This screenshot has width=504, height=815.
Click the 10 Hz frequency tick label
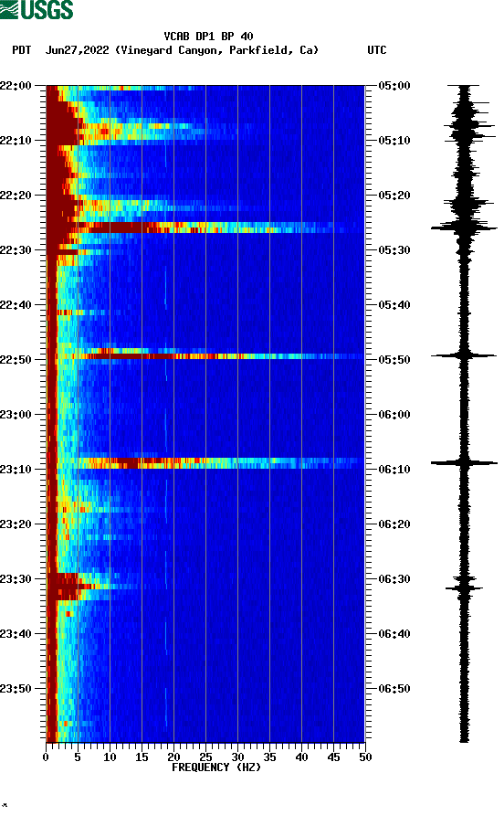coord(110,757)
